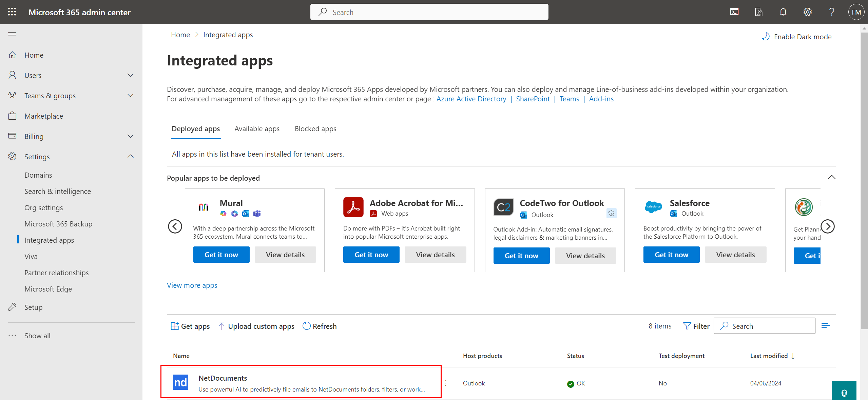
Task: Click the Show all ellipsis icon
Action: click(x=12, y=336)
